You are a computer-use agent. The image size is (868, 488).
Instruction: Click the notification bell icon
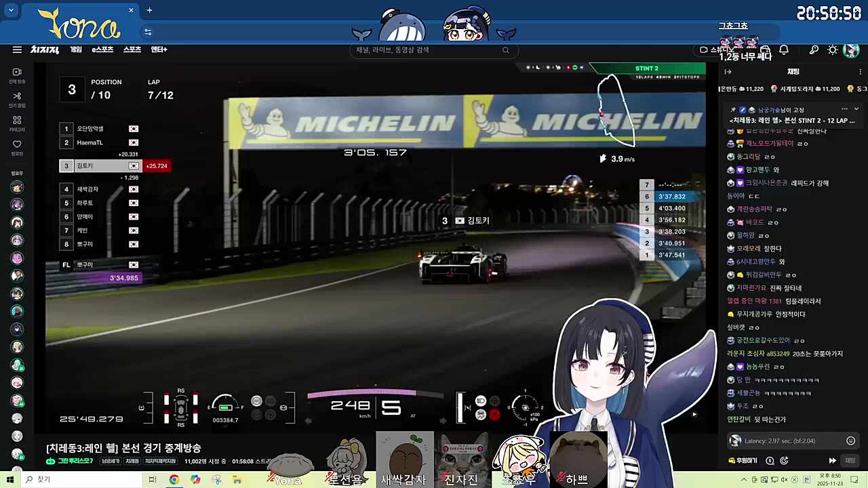point(784,49)
